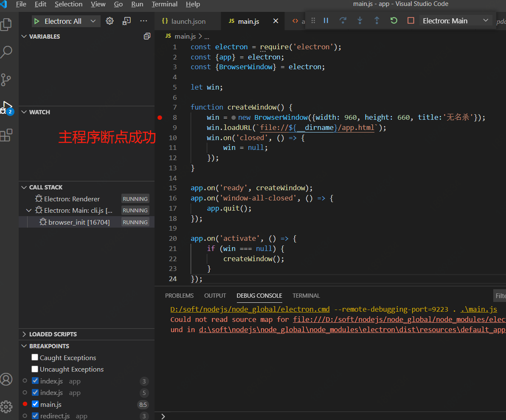Screen dimensions: 506x420
Task: Start debugging with green play button
Action: click(37, 21)
